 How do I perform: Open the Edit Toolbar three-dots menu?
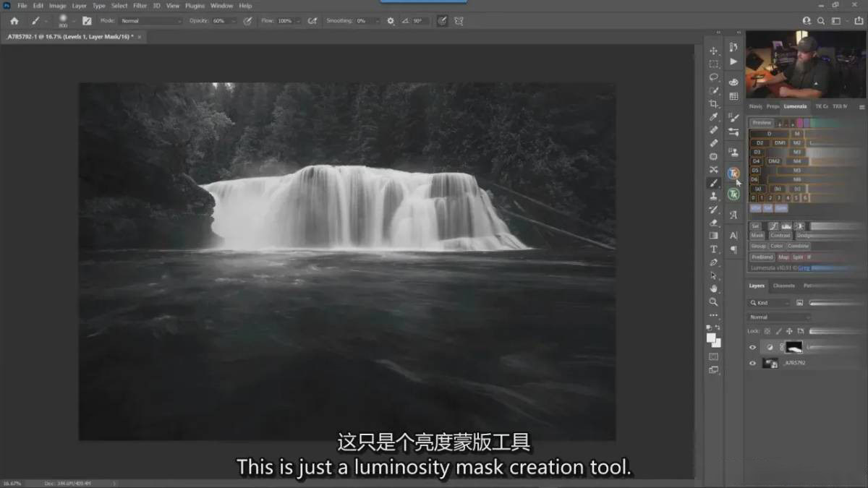(x=713, y=315)
